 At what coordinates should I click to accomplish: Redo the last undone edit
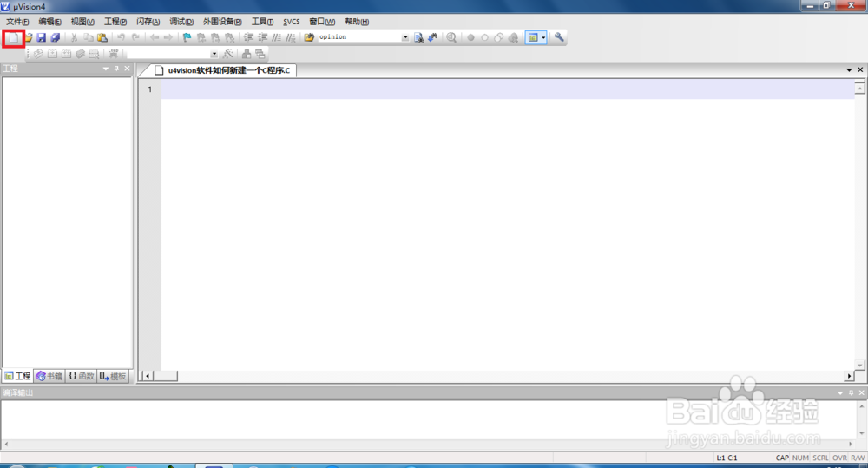click(x=135, y=37)
